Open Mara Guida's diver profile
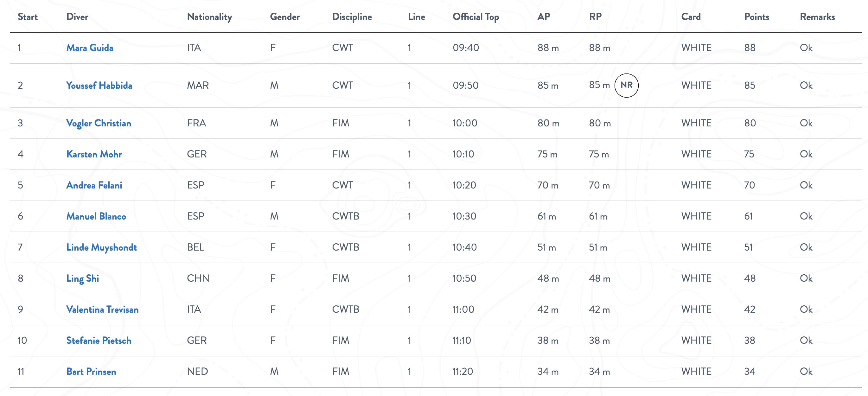868x396 pixels. tap(90, 48)
